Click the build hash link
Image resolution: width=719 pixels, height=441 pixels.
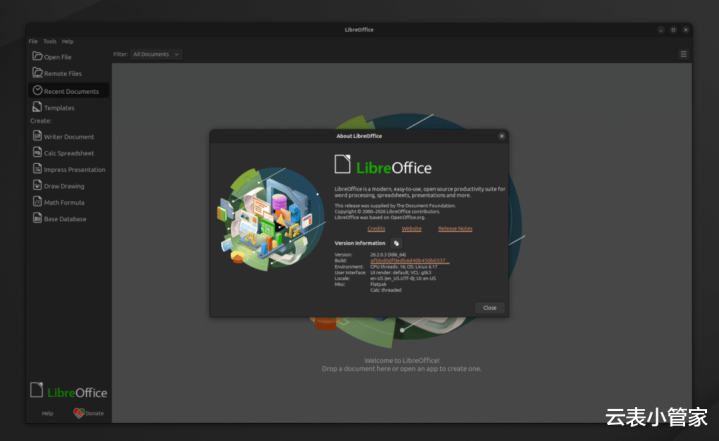point(409,260)
